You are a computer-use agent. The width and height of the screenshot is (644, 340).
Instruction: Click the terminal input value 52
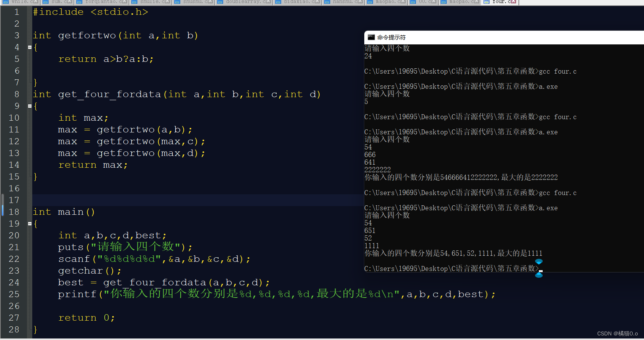coord(368,238)
